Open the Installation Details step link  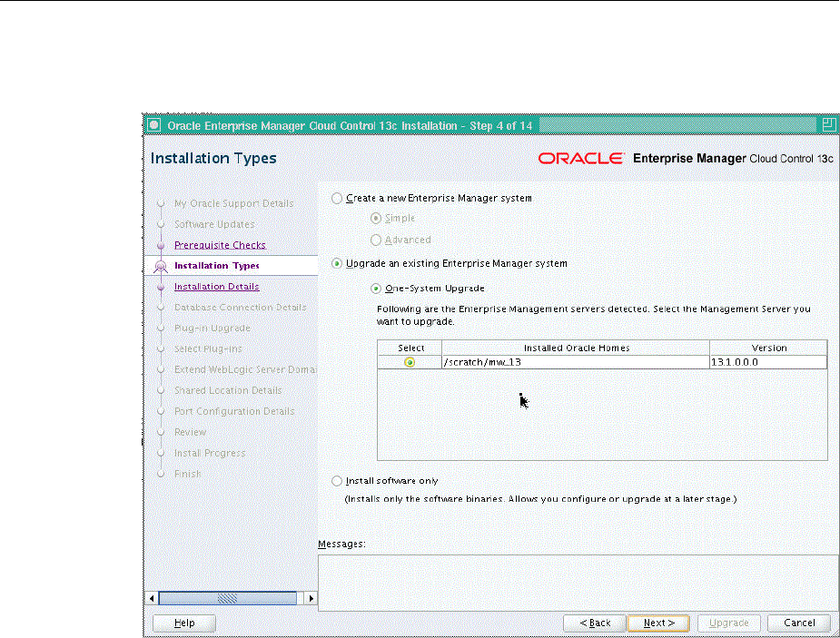[x=216, y=287]
